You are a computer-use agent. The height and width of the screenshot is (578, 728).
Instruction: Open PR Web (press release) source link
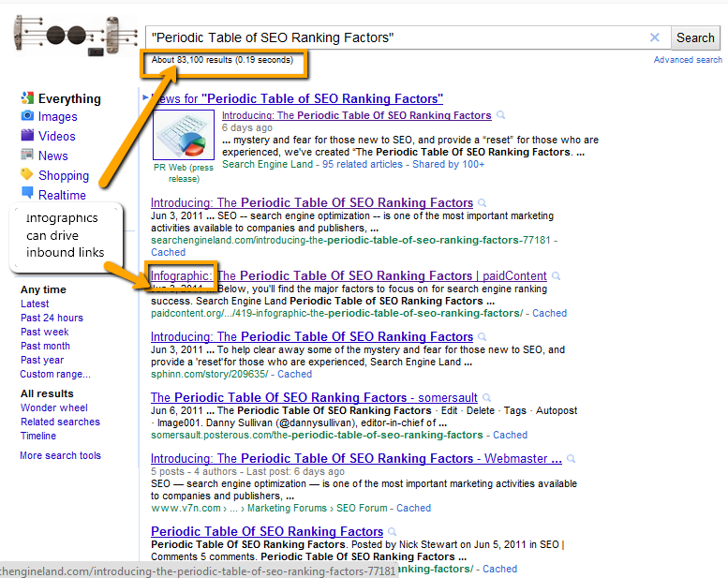pos(184,172)
